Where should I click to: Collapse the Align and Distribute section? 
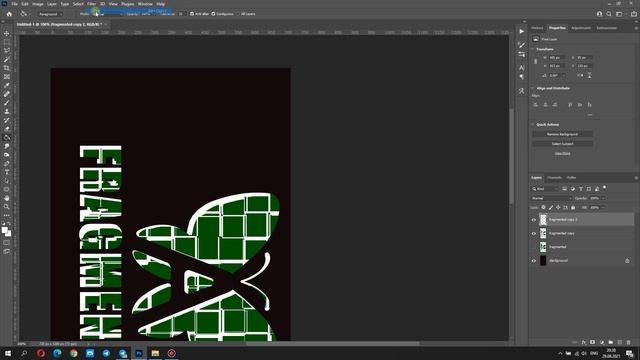[x=532, y=88]
